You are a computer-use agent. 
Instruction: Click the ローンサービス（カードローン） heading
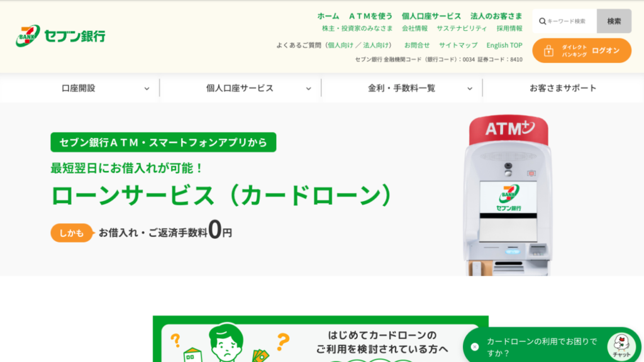[x=222, y=195]
